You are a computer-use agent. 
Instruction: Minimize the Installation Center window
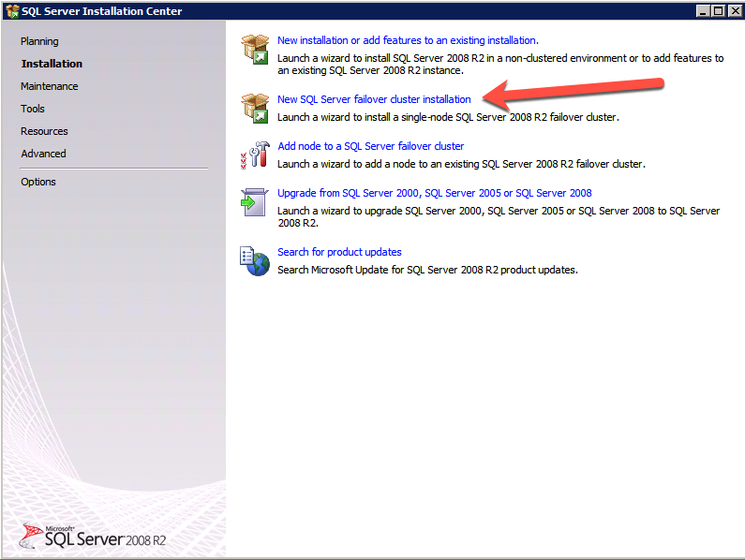703,10
